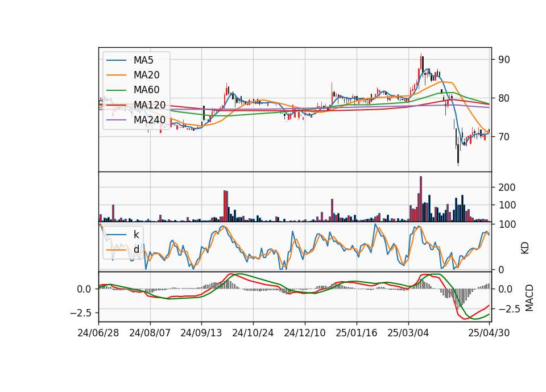This screenshot has width=546, height=392.
Task: Click the date label 25/01/16
Action: pyautogui.click(x=356, y=333)
